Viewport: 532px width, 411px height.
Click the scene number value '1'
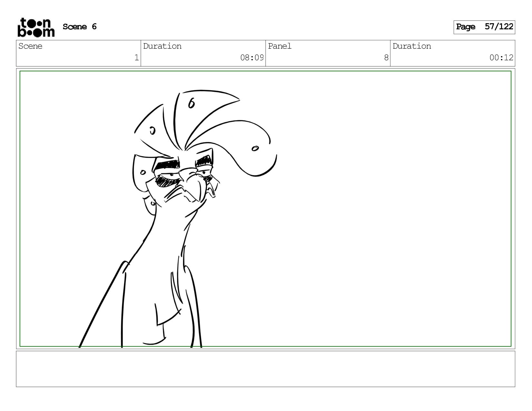point(137,58)
